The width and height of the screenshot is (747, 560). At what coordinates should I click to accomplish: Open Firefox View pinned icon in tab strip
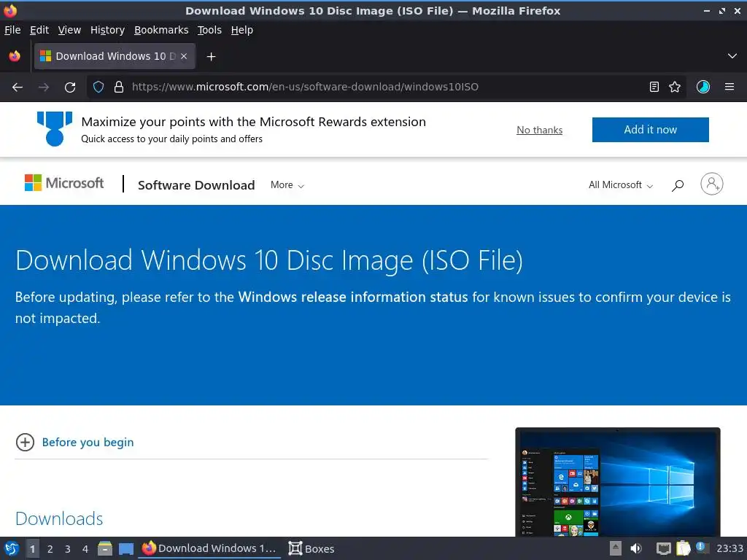15,56
